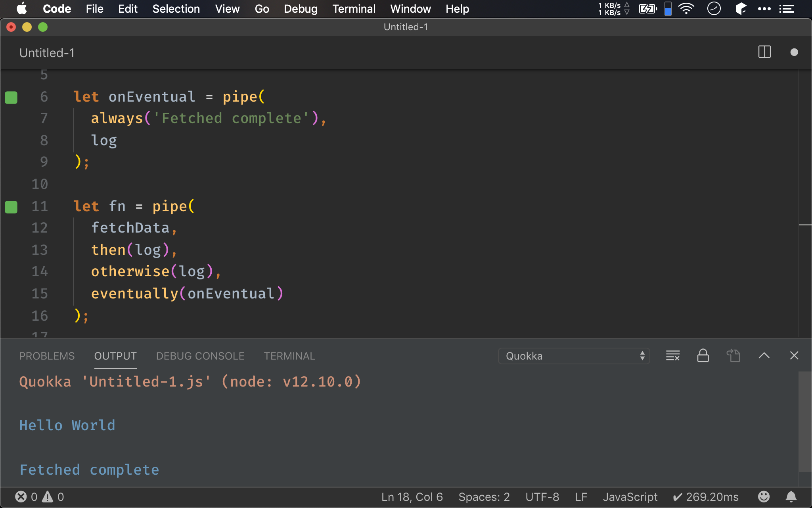Click line number 13 in gutter
812x508 pixels.
(40, 250)
